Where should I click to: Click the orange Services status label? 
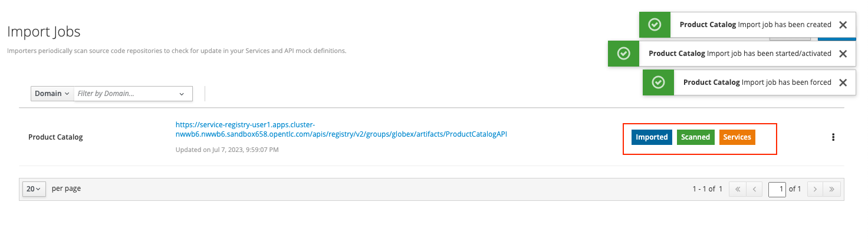coord(737,137)
